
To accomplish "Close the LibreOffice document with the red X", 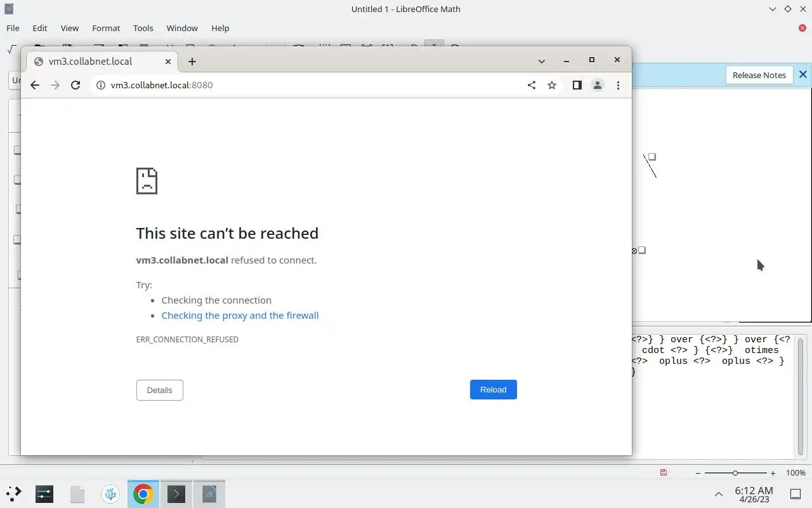I will [802, 28].
